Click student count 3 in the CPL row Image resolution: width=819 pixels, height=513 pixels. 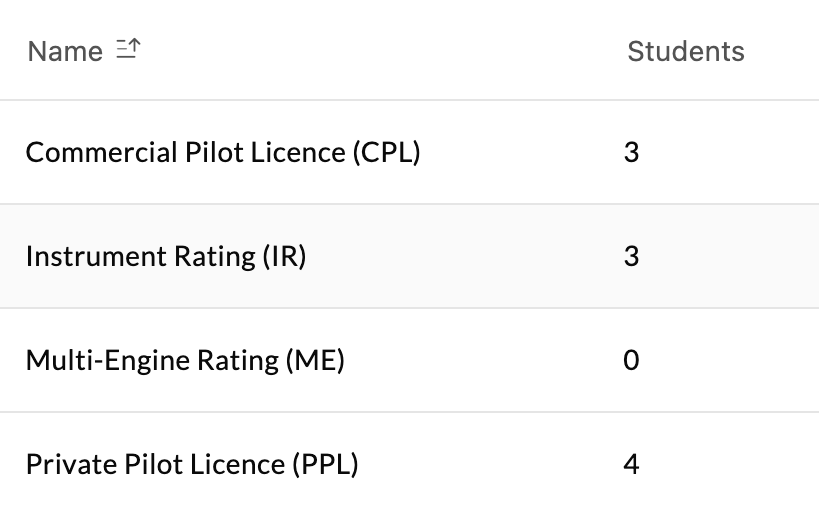631,153
